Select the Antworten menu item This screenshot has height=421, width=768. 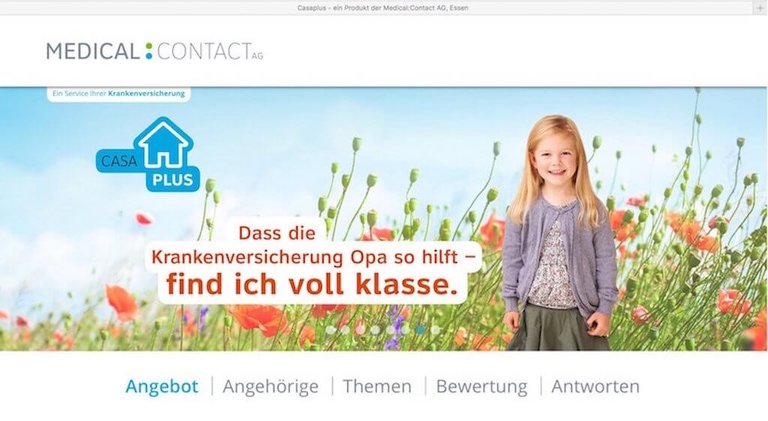[x=596, y=386]
